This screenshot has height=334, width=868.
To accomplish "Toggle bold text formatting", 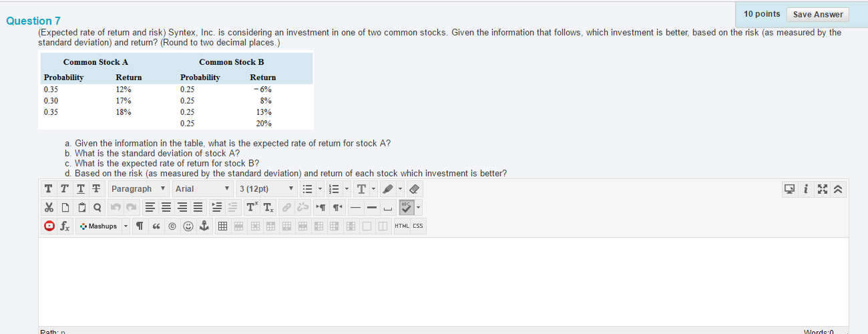I will [x=49, y=189].
